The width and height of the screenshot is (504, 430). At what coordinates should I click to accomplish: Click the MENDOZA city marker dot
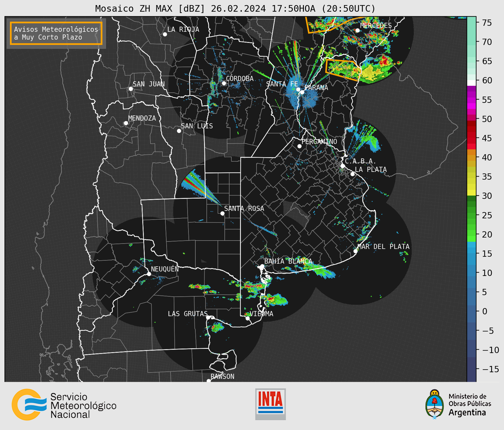[126, 123]
